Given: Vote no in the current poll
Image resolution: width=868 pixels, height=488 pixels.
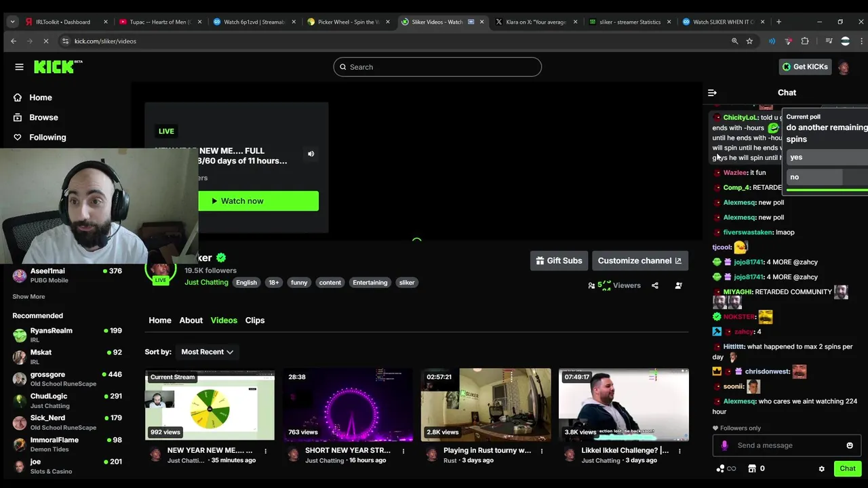Looking at the screenshot, I should coord(827,177).
